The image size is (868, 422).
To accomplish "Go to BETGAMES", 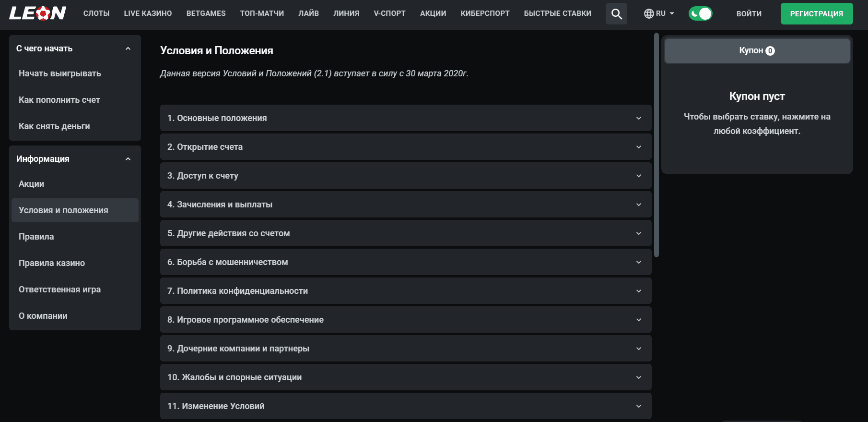I will pyautogui.click(x=206, y=13).
